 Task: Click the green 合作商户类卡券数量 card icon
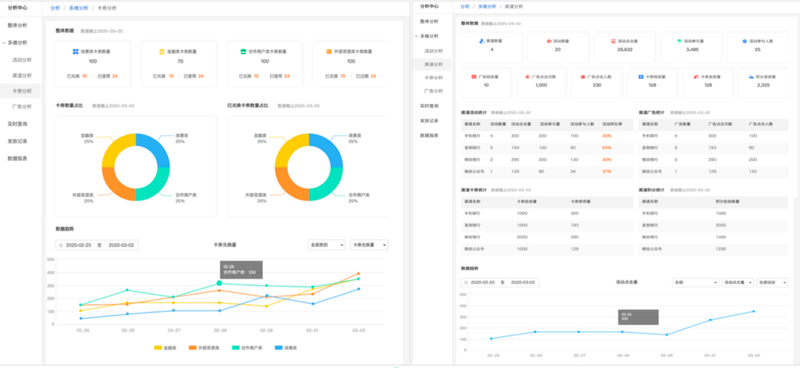coord(244,52)
